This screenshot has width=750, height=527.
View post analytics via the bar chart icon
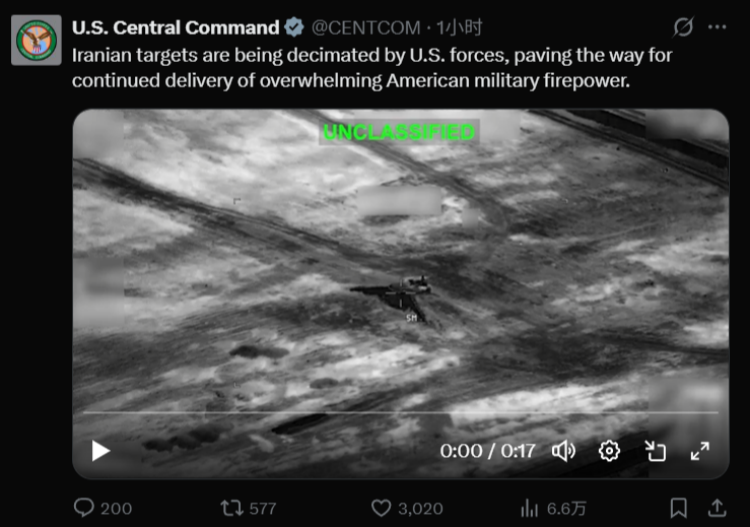pos(530,508)
